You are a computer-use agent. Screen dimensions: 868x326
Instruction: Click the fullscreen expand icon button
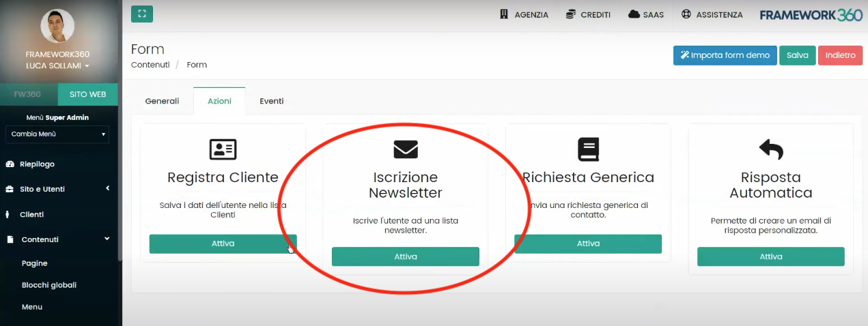[142, 14]
